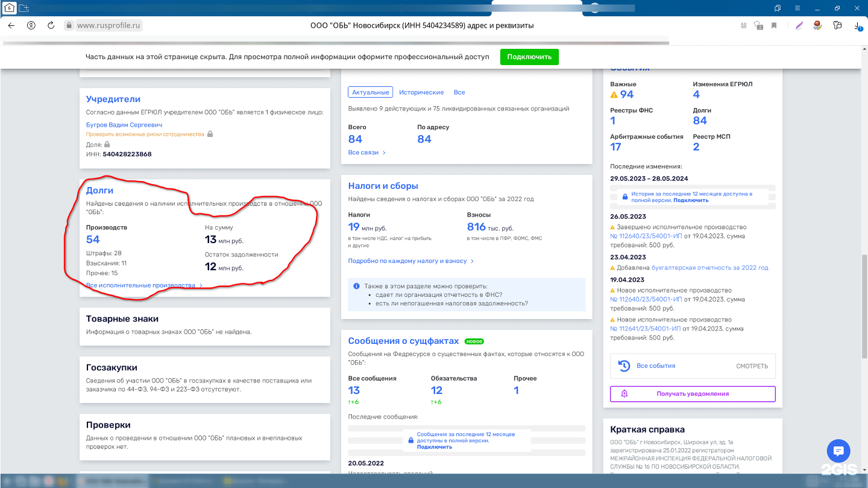Click Важные events count 94
The height and width of the screenshot is (488, 868).
point(627,95)
